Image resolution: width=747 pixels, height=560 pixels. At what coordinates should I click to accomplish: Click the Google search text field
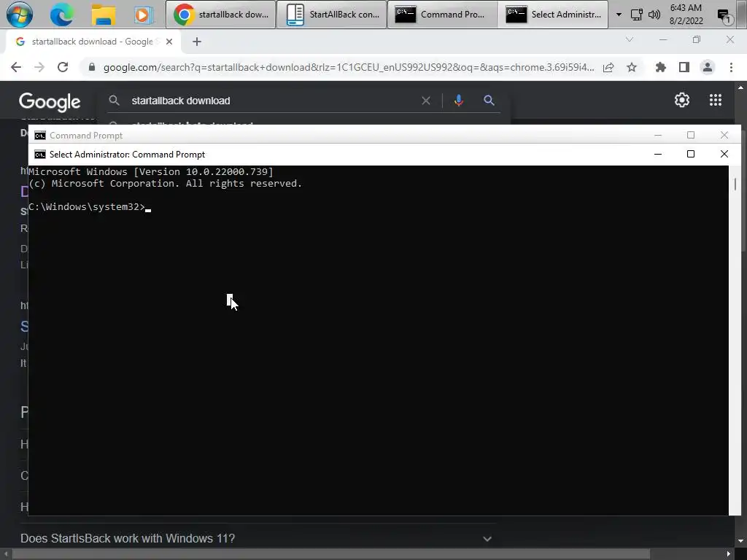click(271, 101)
